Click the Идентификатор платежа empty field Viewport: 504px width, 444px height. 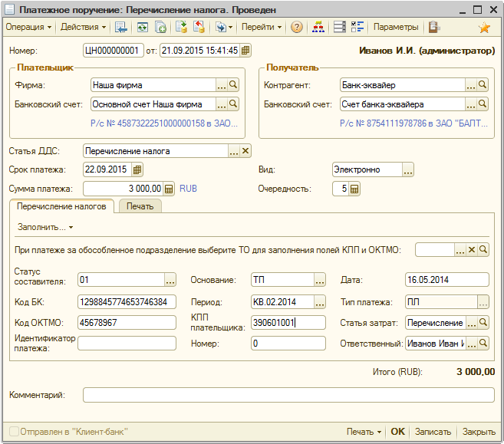pos(127,344)
